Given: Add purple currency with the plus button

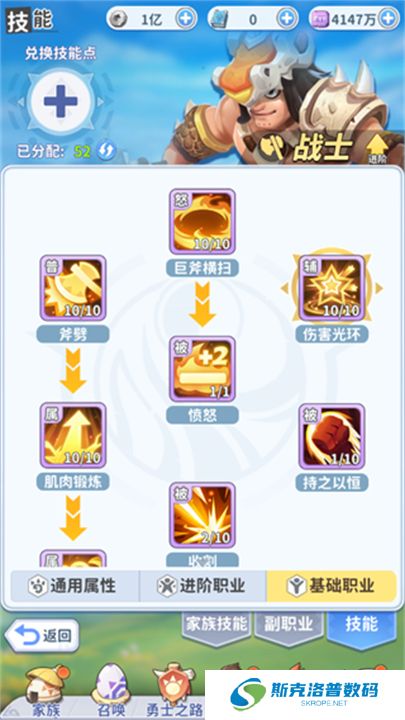Looking at the screenshot, I should pos(388,19).
